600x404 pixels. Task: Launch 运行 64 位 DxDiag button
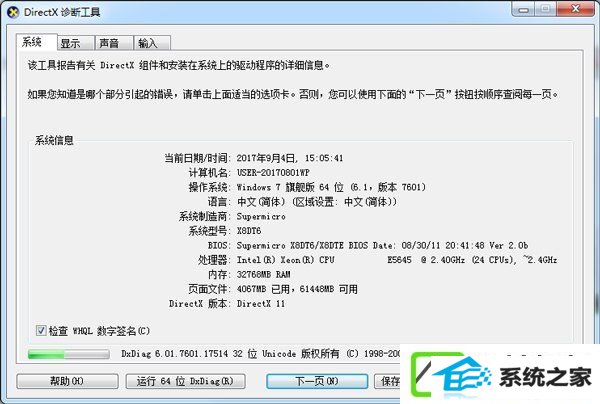click(x=186, y=381)
